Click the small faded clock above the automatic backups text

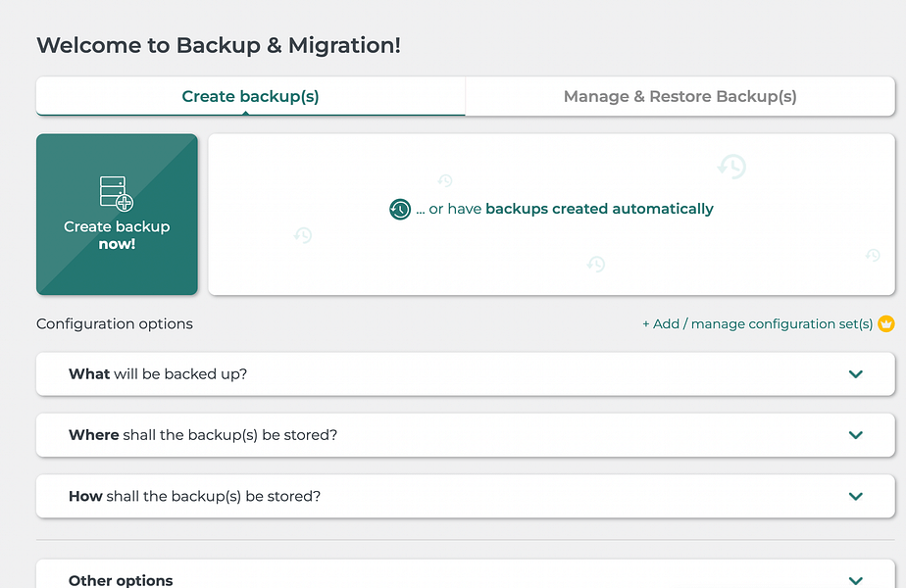[x=445, y=181]
